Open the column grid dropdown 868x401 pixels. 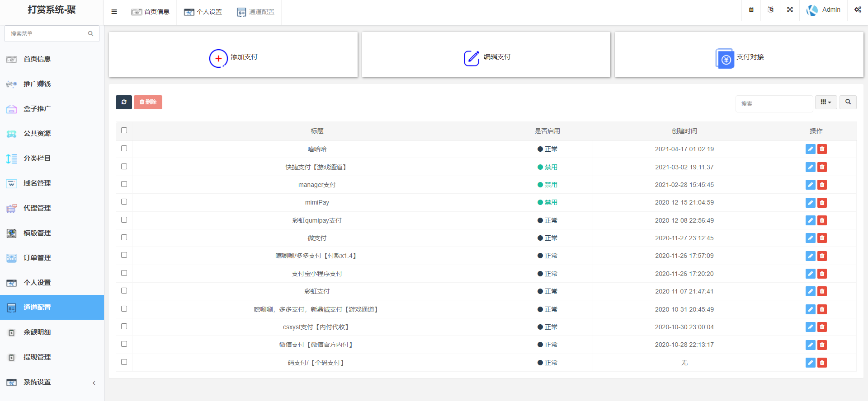pyautogui.click(x=826, y=102)
